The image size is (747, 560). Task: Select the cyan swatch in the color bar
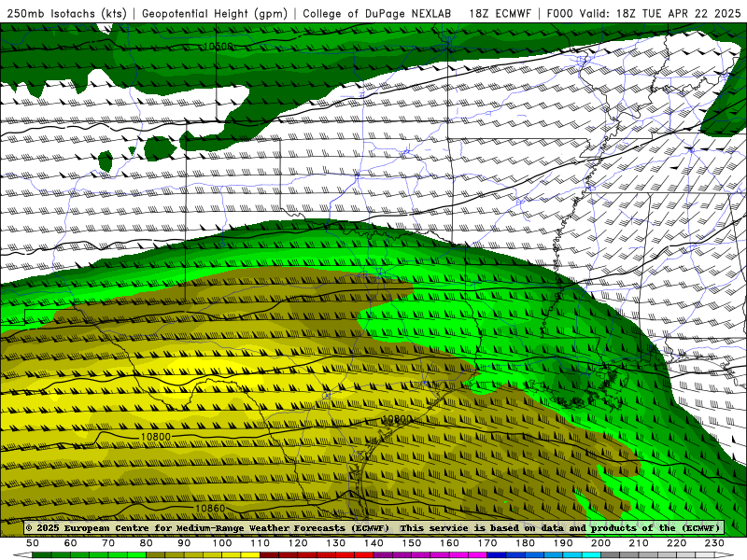click(x=591, y=555)
